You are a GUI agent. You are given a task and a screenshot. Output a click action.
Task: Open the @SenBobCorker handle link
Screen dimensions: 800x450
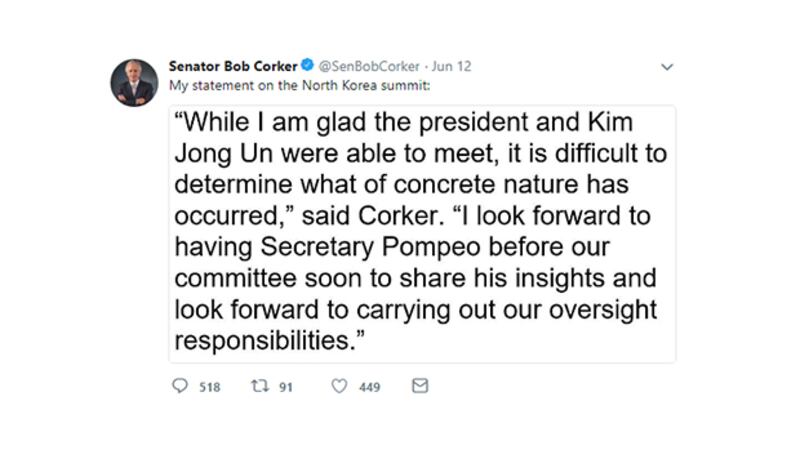coord(363,67)
